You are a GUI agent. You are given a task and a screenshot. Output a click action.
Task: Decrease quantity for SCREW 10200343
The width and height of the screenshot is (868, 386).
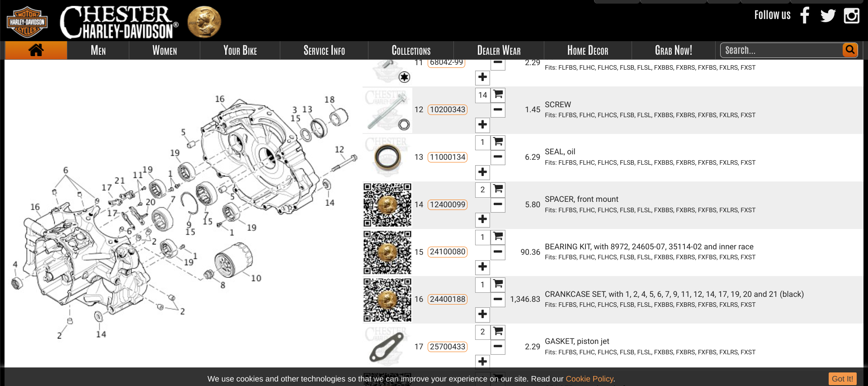[498, 110]
